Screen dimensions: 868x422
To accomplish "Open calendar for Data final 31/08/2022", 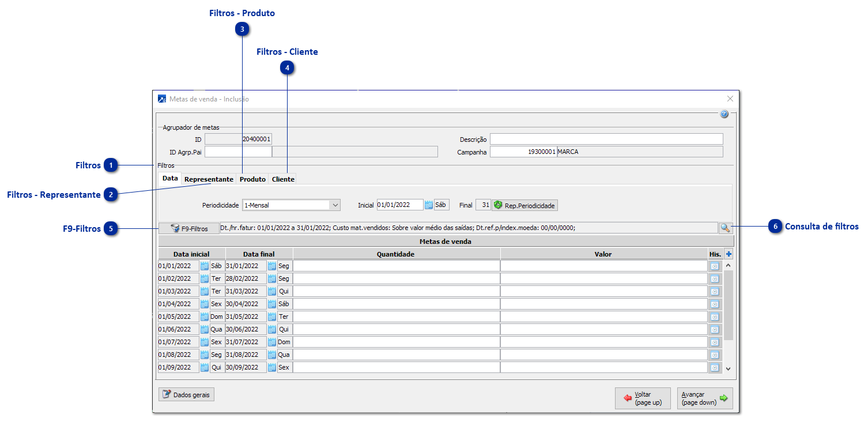I will pyautogui.click(x=272, y=355).
